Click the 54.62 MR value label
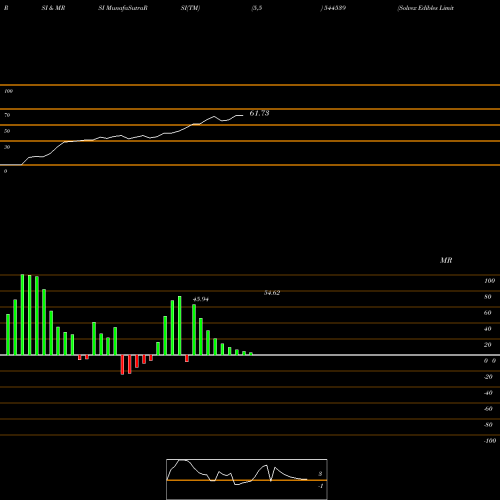This screenshot has width=500, height=500. (x=272, y=293)
